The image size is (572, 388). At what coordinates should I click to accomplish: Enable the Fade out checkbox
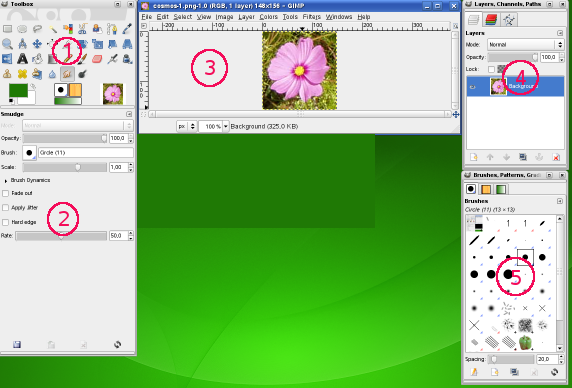point(5,193)
